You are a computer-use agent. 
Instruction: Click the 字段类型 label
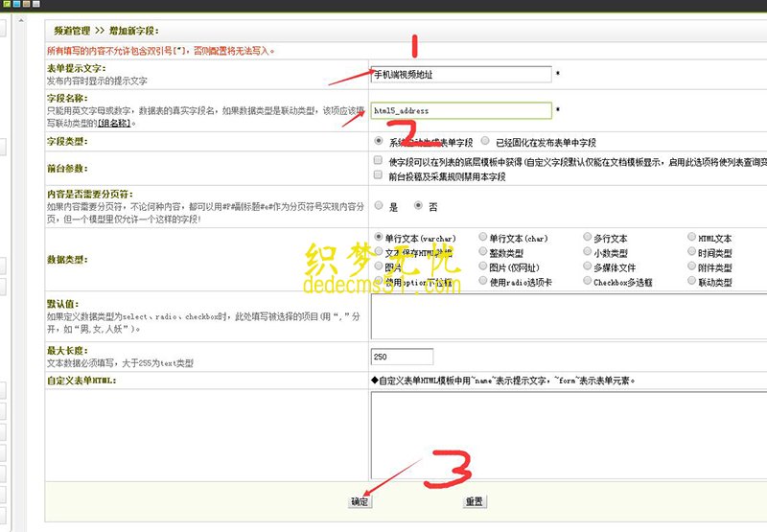point(67,141)
